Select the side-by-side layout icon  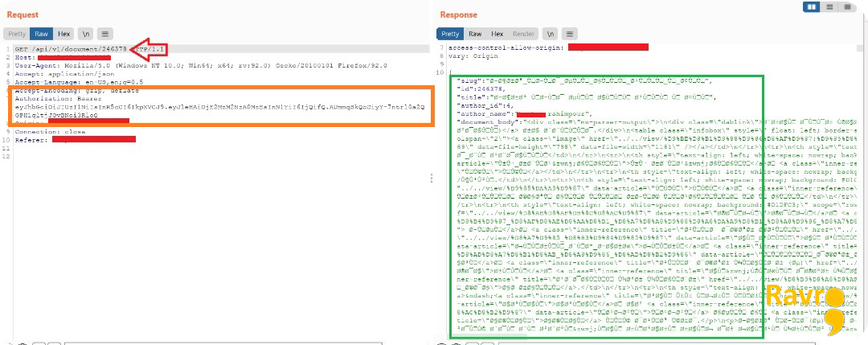point(812,6)
